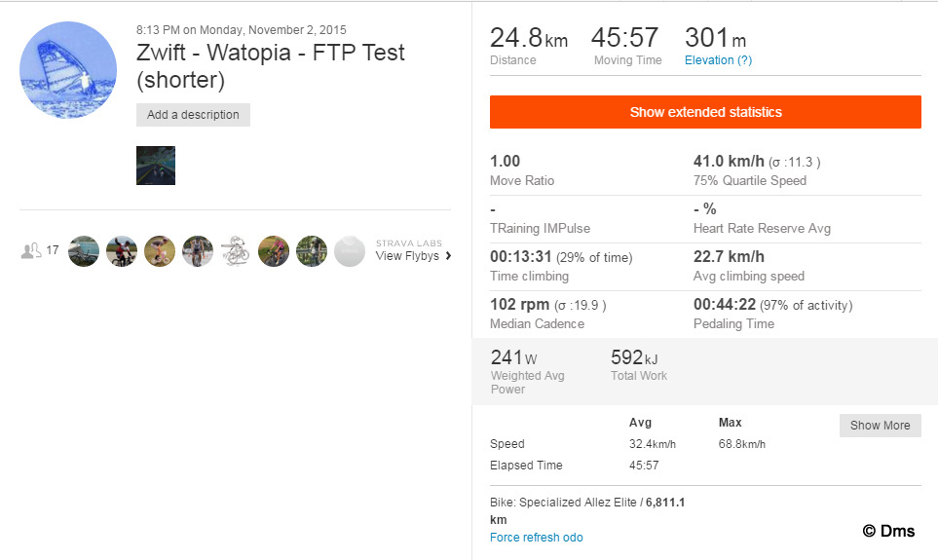
Task: Click the activity title Zwift - Watopia - FTP Test
Action: coord(271,53)
